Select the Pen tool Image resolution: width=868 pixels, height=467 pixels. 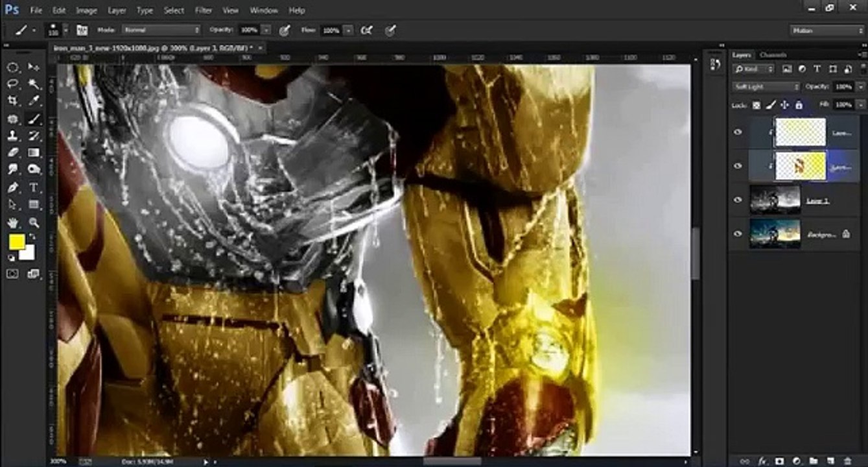click(12, 187)
